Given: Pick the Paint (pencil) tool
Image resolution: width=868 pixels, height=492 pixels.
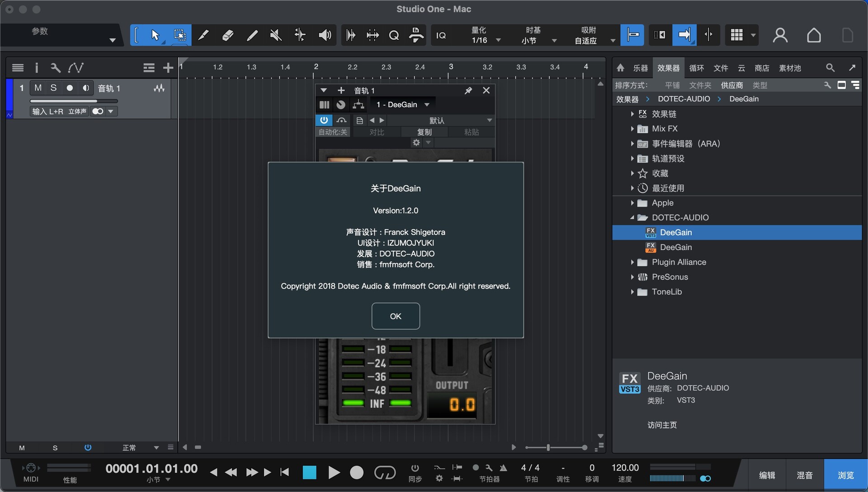Looking at the screenshot, I should tap(252, 35).
